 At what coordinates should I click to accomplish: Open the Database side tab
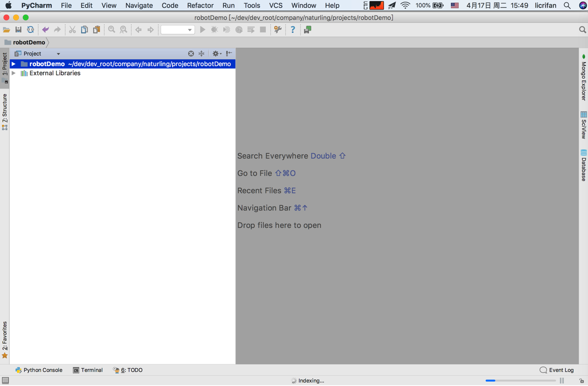pos(583,165)
